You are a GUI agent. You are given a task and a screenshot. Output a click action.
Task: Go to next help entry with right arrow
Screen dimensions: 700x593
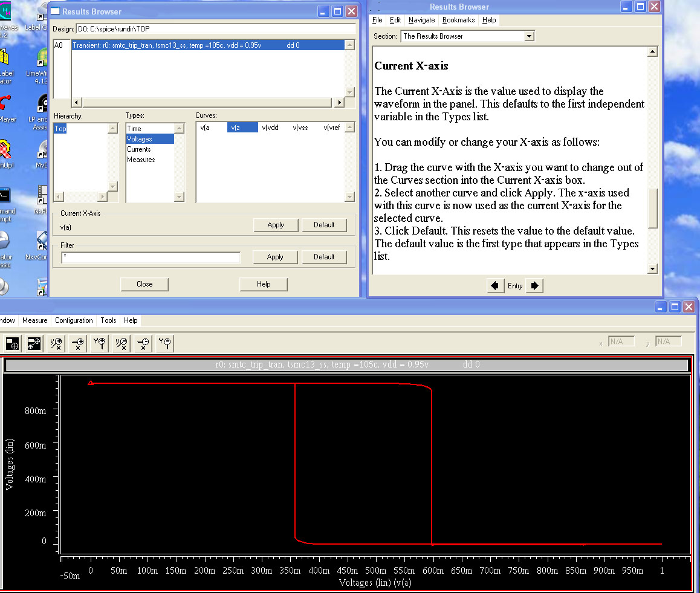pyautogui.click(x=534, y=285)
